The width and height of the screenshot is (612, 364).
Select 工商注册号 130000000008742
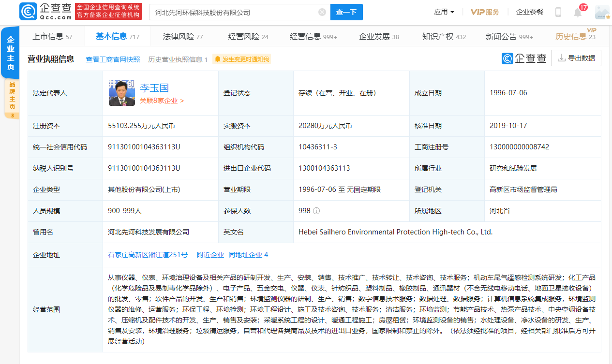(x=520, y=147)
